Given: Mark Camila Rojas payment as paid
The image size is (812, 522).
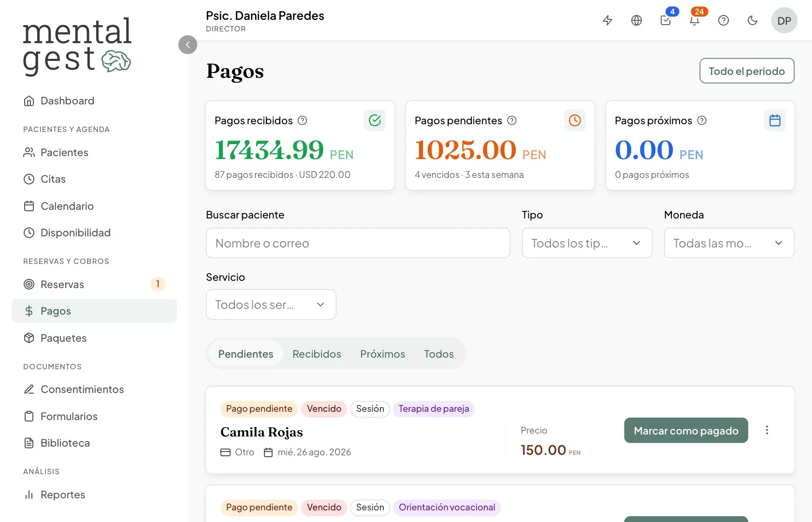Looking at the screenshot, I should point(686,430).
